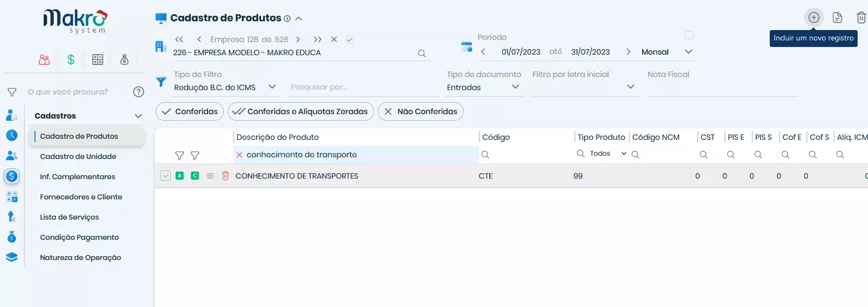Clear company selection X icon
868x307 pixels.
pyautogui.click(x=334, y=39)
